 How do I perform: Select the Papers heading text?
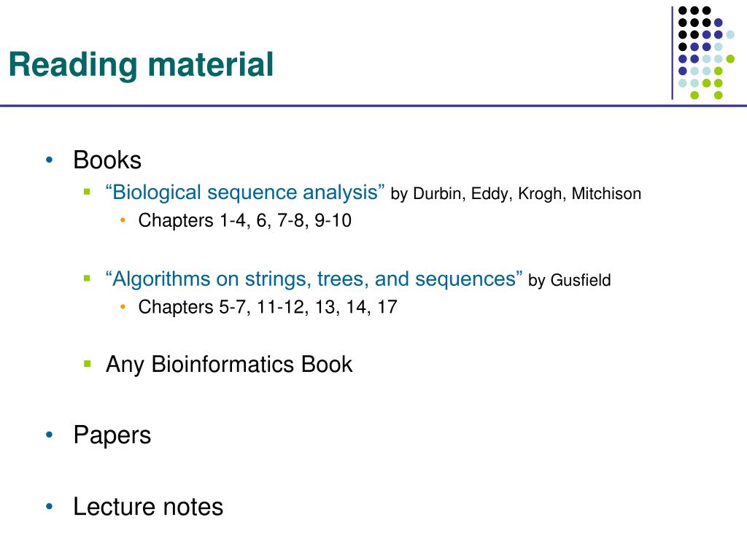point(112,435)
